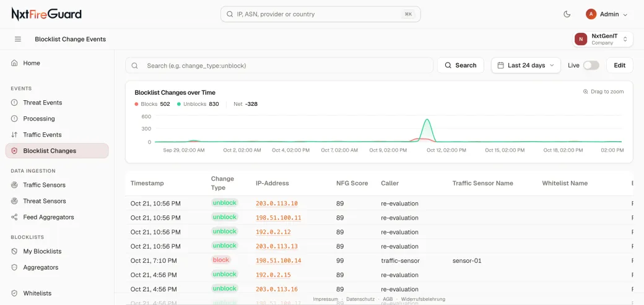This screenshot has height=305, width=644.
Task: Click the Aggregators shield icon
Action: click(x=14, y=267)
